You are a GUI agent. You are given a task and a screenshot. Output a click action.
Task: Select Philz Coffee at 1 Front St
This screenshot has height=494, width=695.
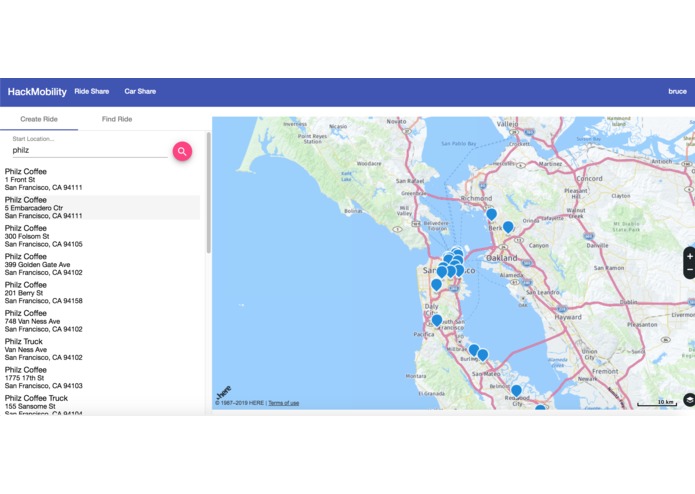pos(102,179)
